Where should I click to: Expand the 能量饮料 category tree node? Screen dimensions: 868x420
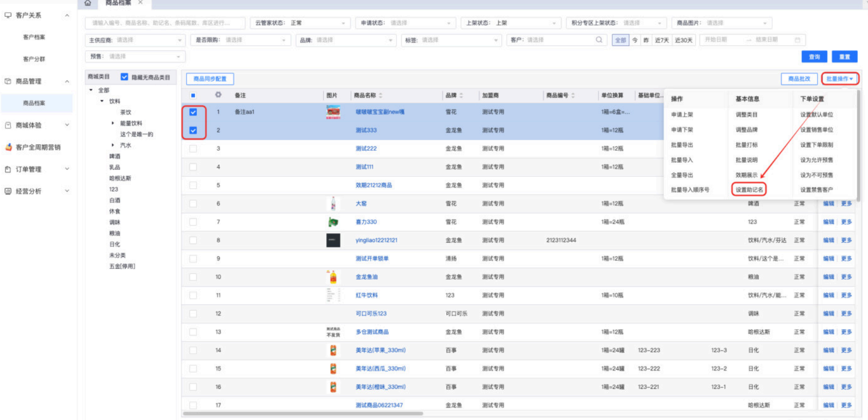coord(113,124)
